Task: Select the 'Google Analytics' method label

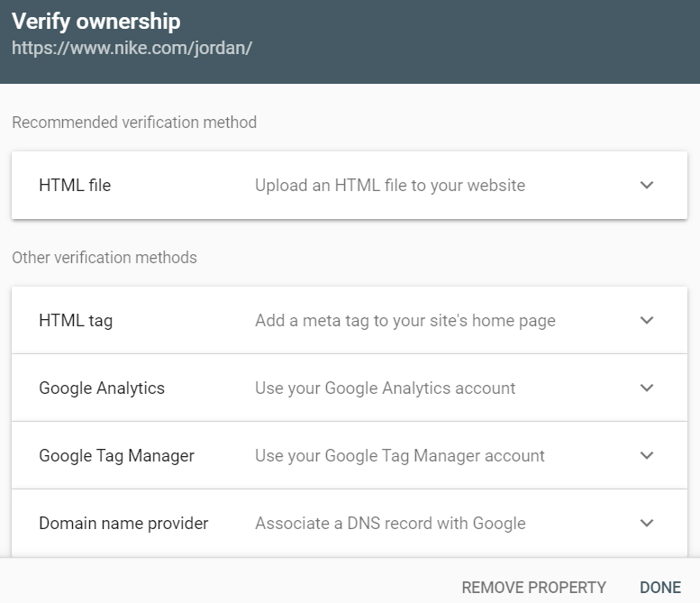Action: coord(102,388)
